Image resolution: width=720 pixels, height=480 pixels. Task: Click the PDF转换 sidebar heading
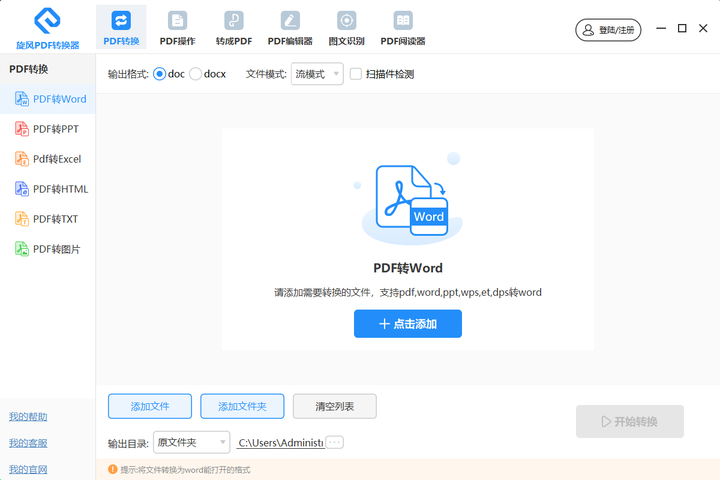28,69
